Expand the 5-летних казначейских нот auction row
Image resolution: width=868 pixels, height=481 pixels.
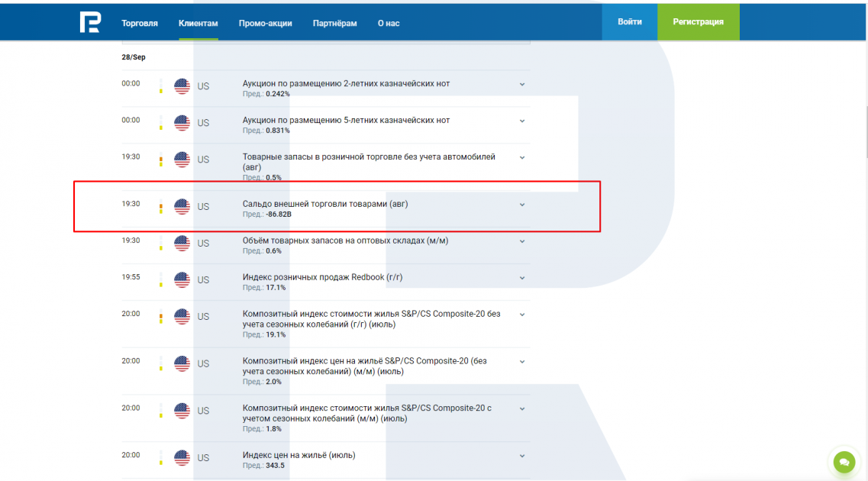click(522, 121)
